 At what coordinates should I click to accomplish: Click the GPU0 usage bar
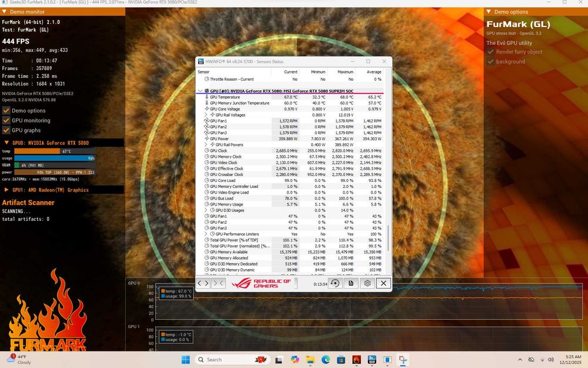pyautogui.click(x=55, y=158)
